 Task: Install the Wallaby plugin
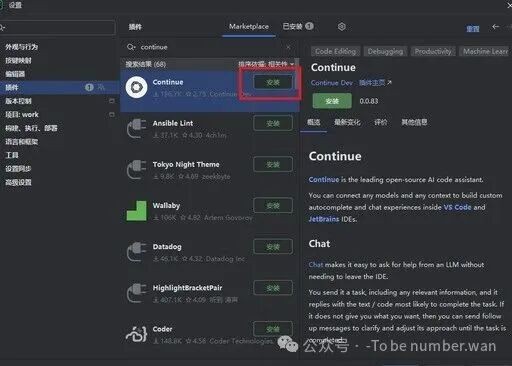pyautogui.click(x=273, y=206)
